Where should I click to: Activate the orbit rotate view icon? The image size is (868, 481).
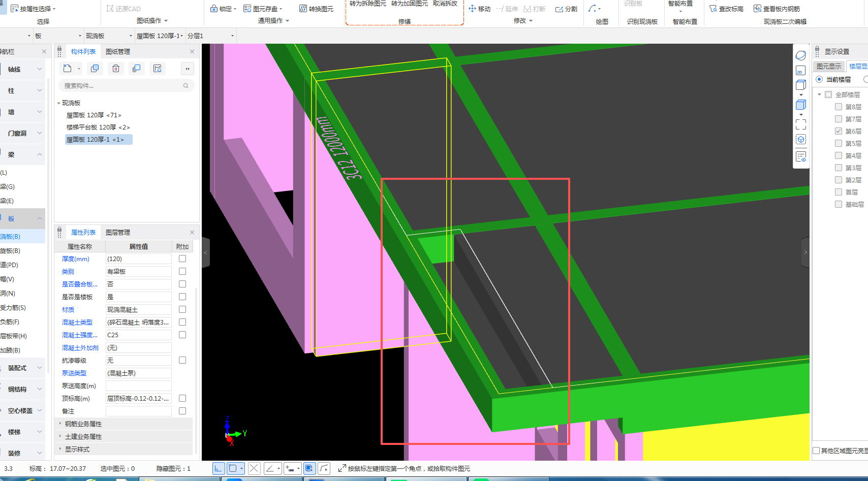pos(801,55)
